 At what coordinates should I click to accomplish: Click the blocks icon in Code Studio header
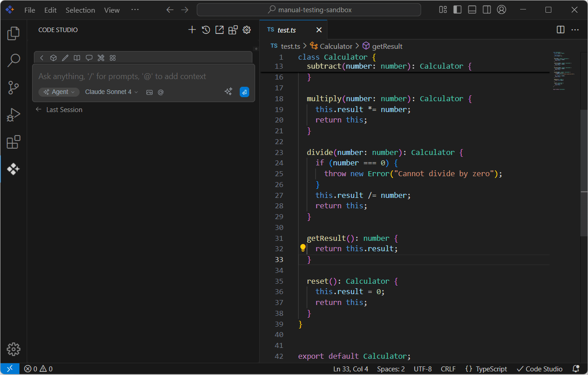point(233,30)
